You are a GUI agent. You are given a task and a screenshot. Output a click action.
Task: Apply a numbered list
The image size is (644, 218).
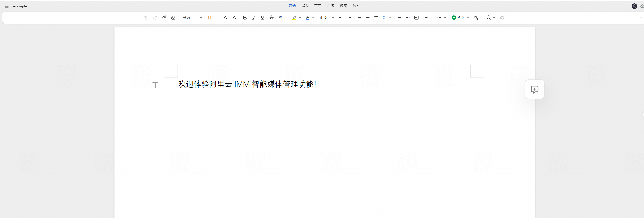pos(439,18)
